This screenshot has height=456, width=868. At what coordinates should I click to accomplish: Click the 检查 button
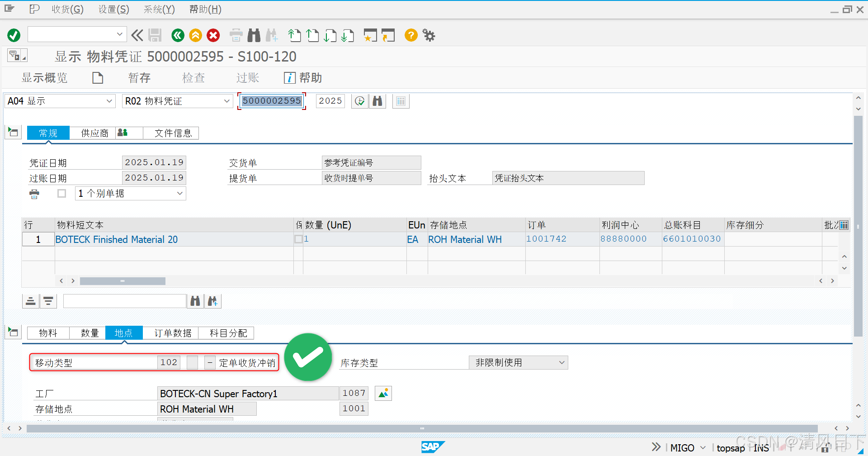tap(193, 77)
